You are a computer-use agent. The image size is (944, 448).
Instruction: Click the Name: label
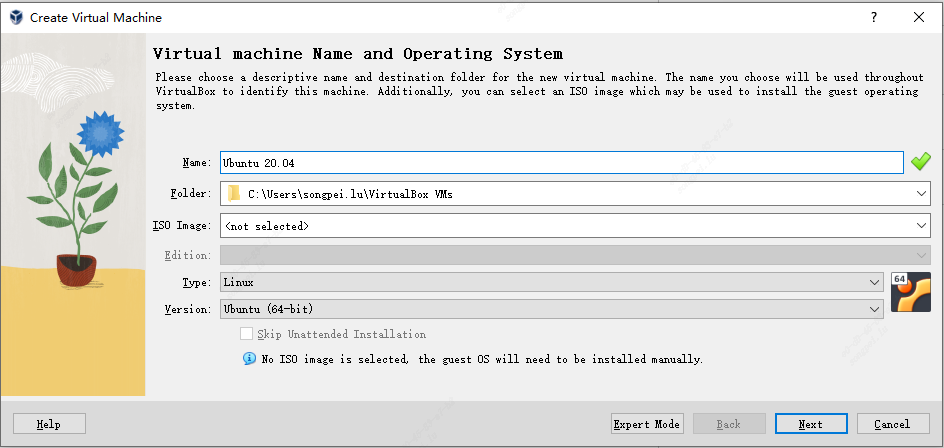coord(197,163)
